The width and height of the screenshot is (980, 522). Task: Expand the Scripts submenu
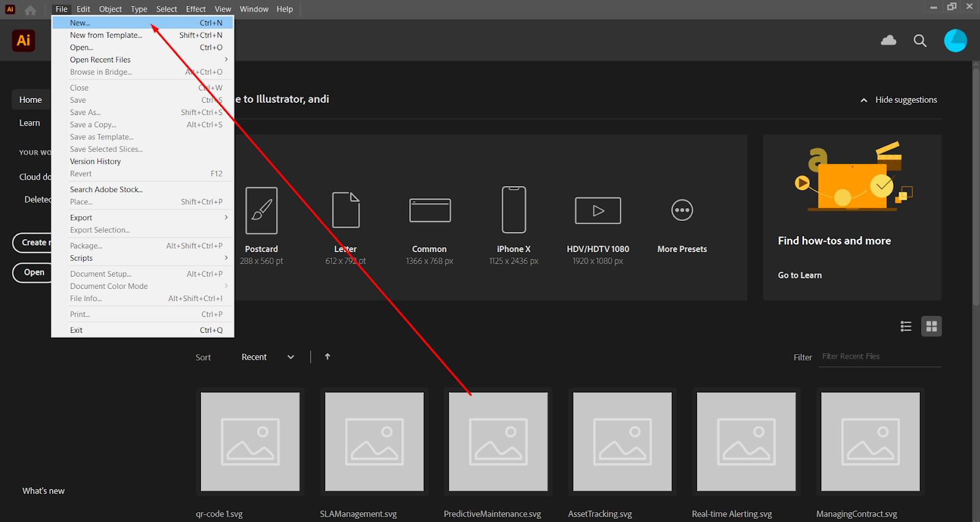tap(143, 258)
